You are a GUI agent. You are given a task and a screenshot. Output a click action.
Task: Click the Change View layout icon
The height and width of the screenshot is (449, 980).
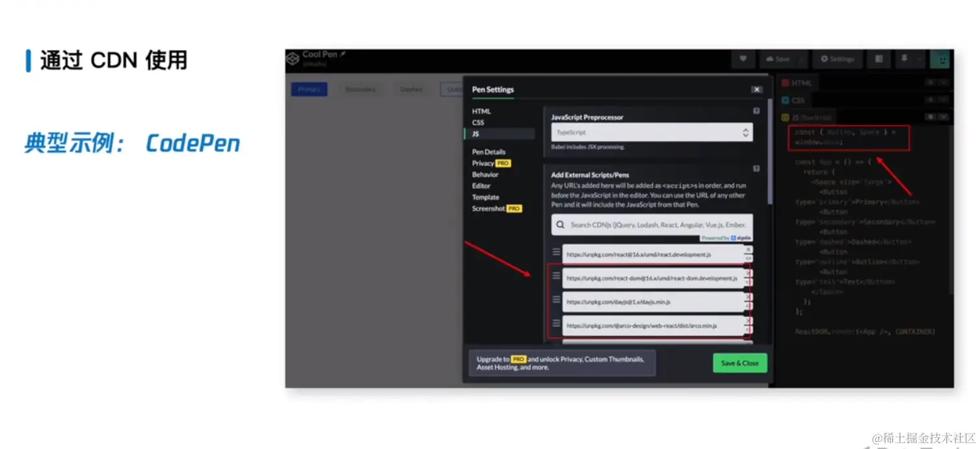[879, 59]
